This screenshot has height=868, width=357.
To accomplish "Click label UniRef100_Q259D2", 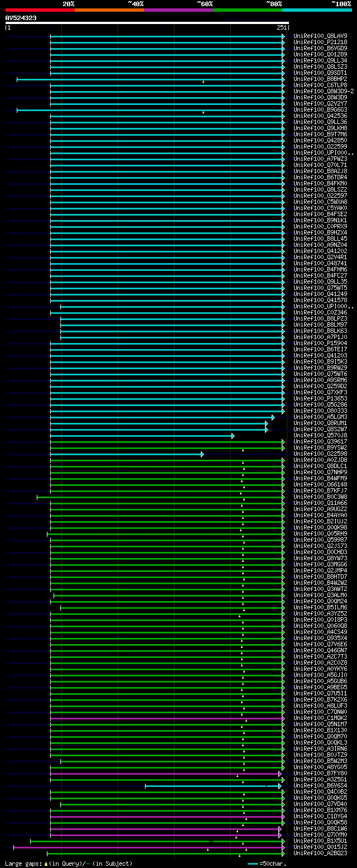I will (320, 386).
